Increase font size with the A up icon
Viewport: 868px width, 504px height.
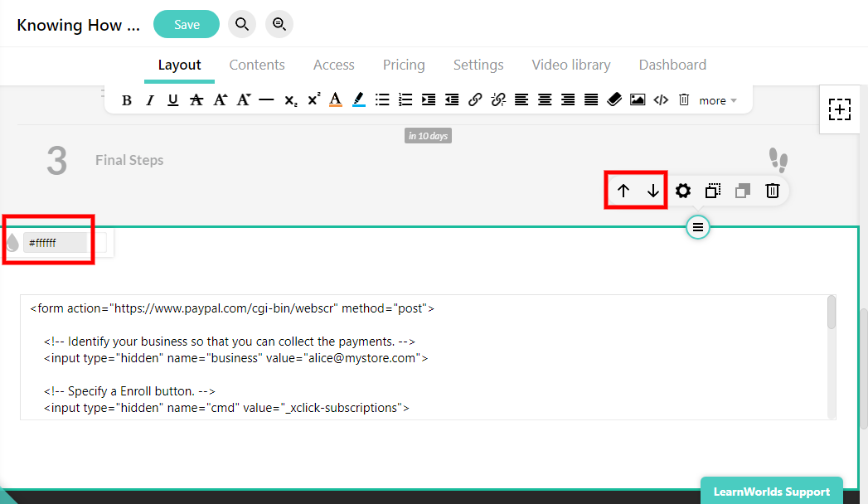coord(221,99)
